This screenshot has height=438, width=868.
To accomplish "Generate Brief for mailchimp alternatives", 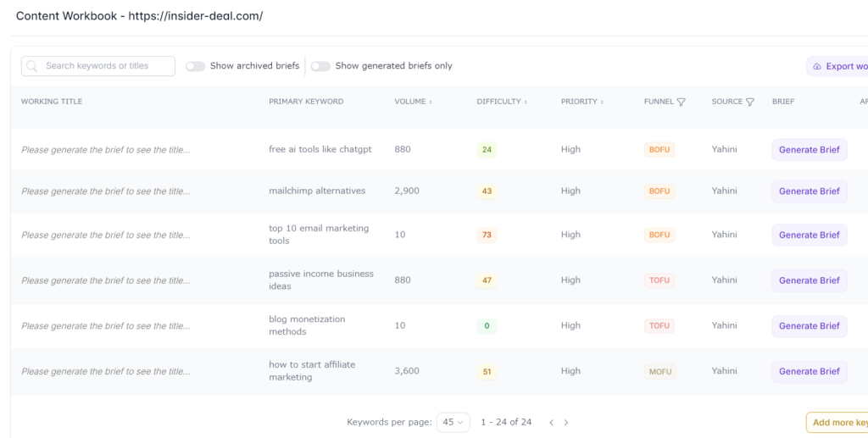I will tap(810, 191).
